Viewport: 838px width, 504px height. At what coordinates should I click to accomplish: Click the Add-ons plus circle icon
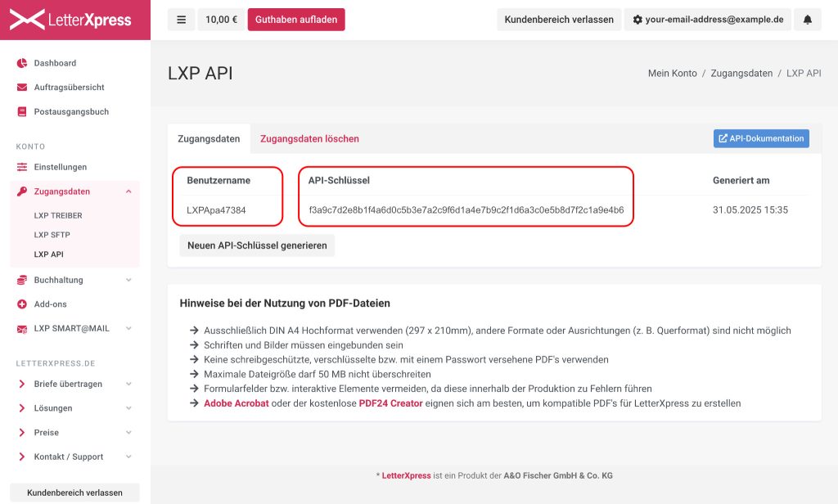[22, 304]
